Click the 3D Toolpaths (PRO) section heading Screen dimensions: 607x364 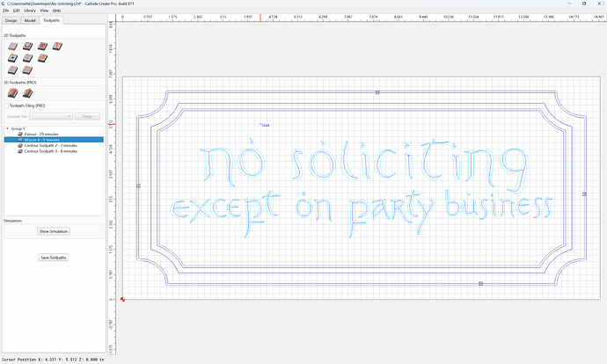click(x=19, y=83)
